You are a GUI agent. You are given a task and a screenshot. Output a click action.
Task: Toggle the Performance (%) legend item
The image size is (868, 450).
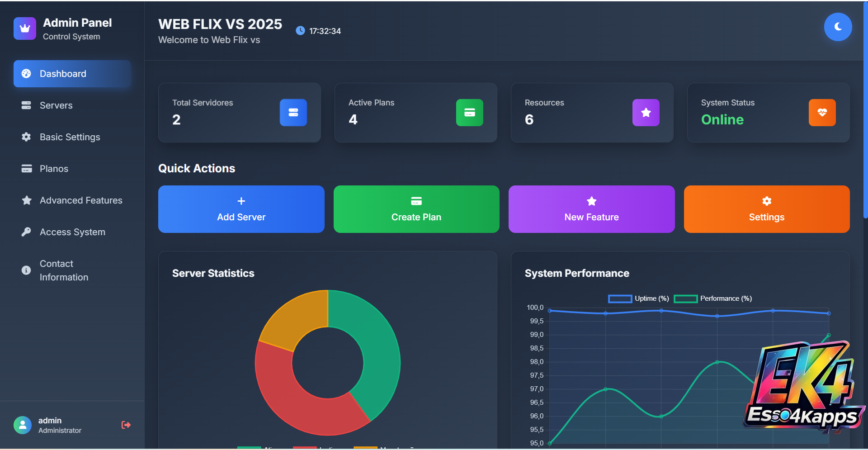pos(712,298)
